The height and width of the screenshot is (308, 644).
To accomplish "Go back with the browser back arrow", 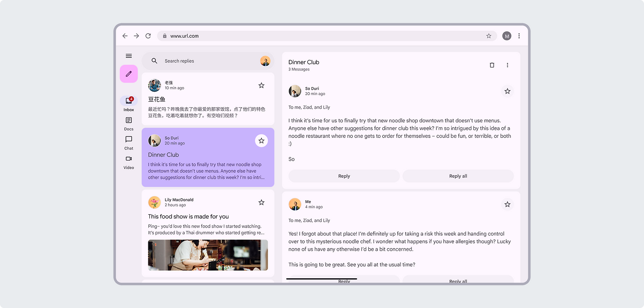I will click(125, 36).
